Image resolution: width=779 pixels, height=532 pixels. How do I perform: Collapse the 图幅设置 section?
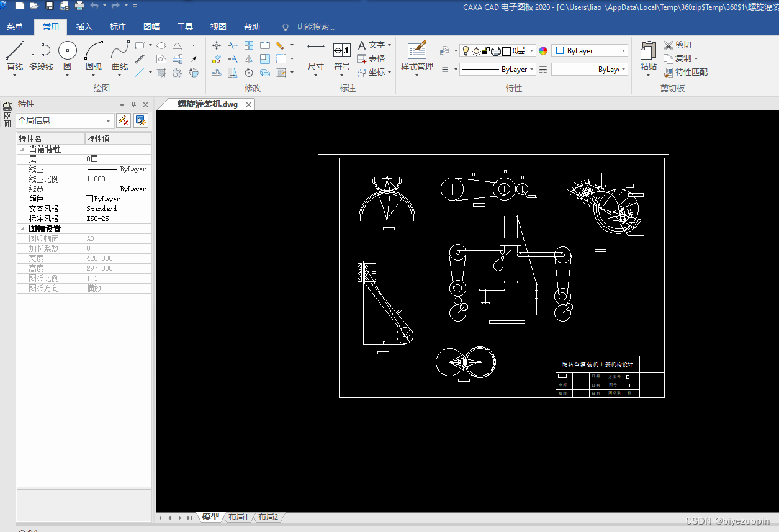point(22,228)
